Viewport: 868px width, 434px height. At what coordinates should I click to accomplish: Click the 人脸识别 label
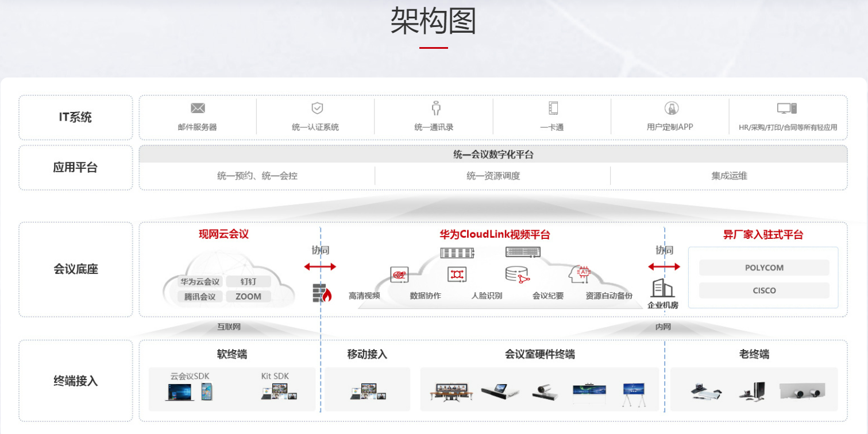[487, 296]
